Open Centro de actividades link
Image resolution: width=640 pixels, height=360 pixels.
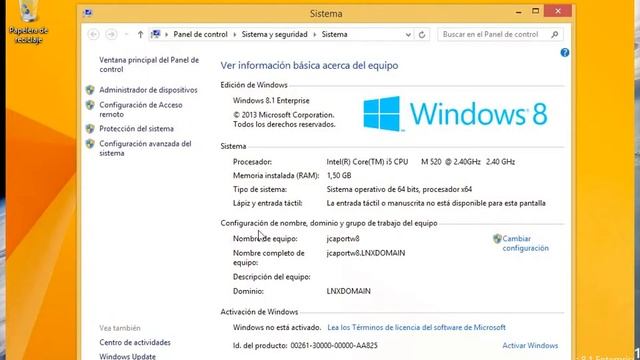(135, 342)
